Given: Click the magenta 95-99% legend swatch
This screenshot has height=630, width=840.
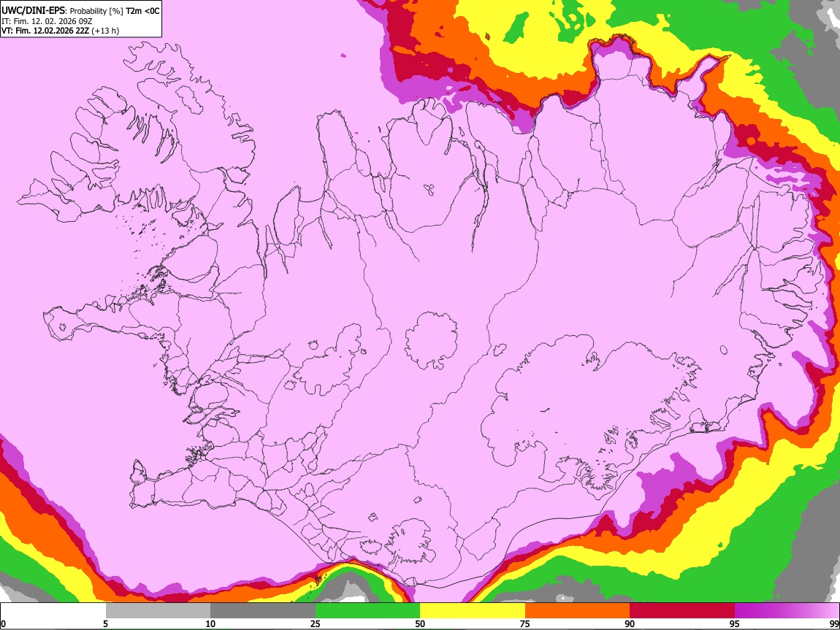Looking at the screenshot, I should 787,611.
